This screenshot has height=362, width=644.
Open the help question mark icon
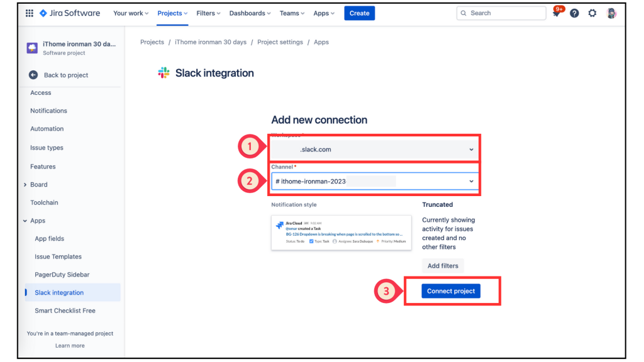pos(574,13)
